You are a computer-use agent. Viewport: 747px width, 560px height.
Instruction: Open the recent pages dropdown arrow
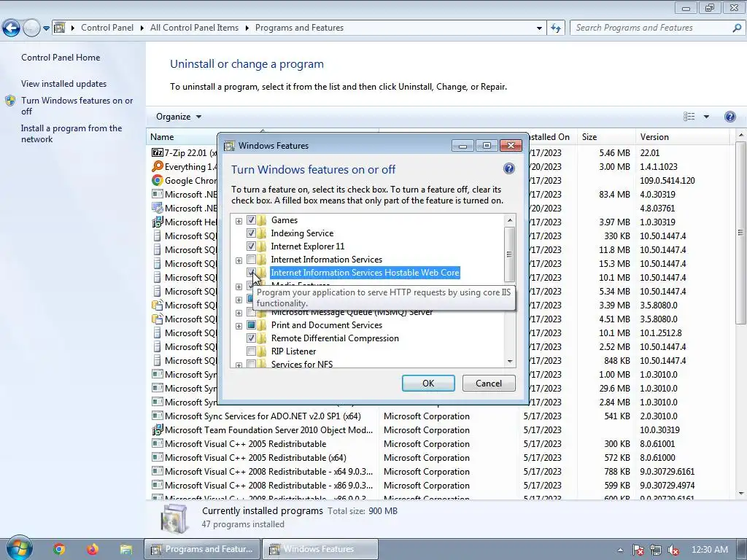[x=46, y=28]
